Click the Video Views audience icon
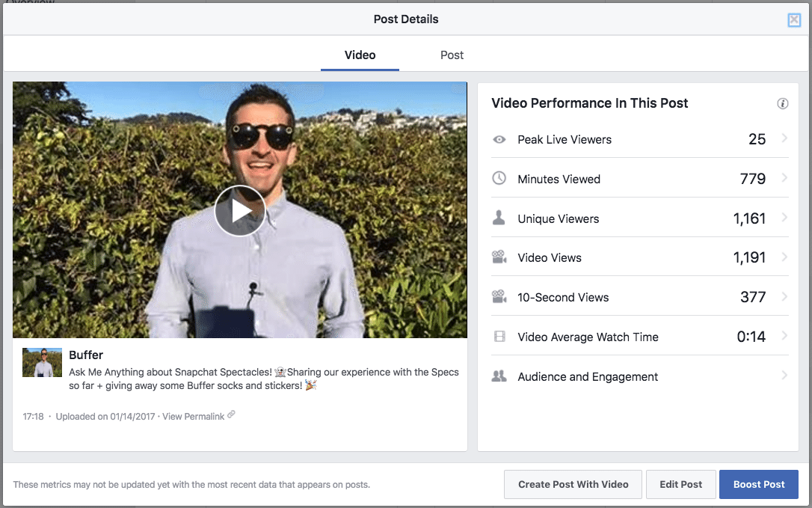 [x=499, y=257]
